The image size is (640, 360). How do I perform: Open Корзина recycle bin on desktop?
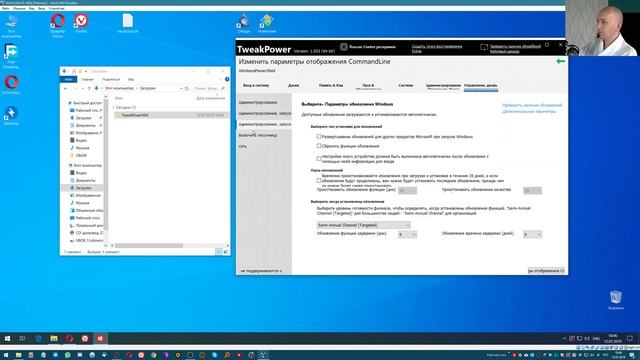pyautogui.click(x=616, y=300)
